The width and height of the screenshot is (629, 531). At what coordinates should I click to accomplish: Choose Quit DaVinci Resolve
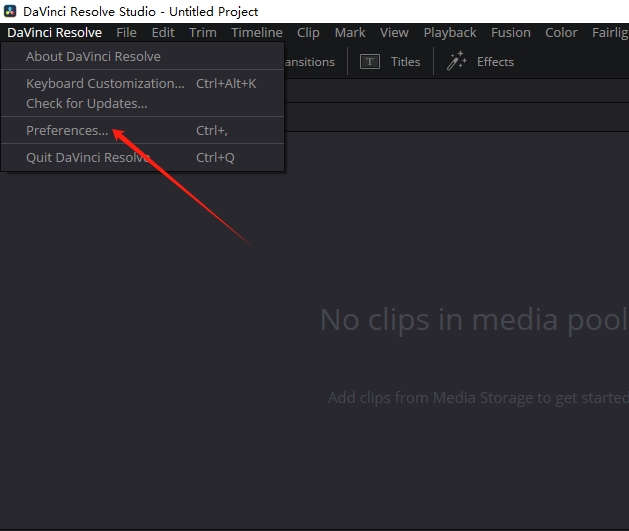(x=142, y=157)
